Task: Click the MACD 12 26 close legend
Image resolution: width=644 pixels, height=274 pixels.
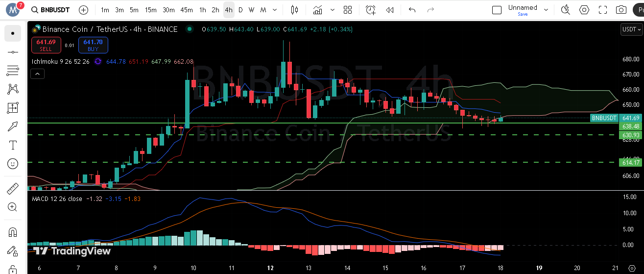Action: [57, 199]
